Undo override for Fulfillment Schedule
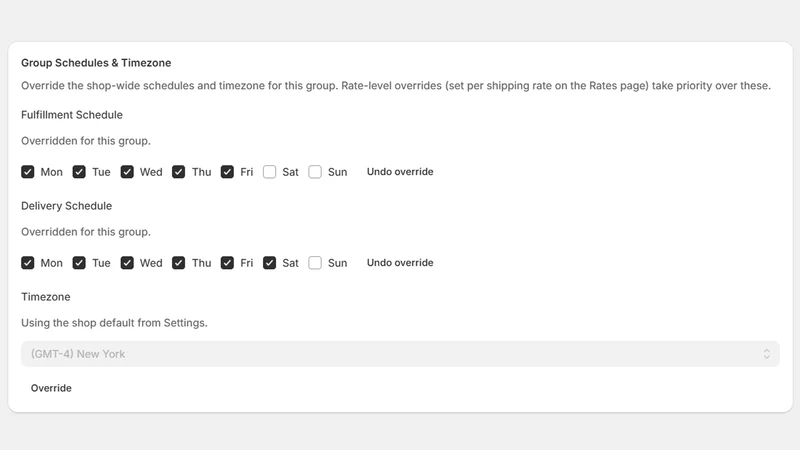The image size is (800, 450). tap(400, 172)
